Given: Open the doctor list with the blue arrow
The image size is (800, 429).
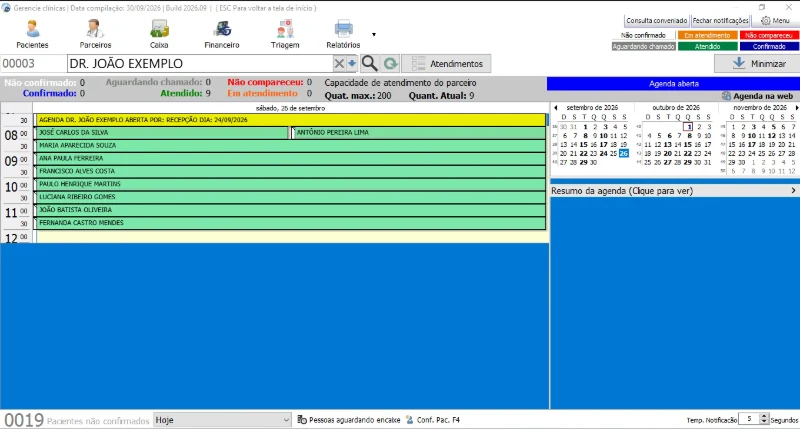Looking at the screenshot, I should coord(352,64).
